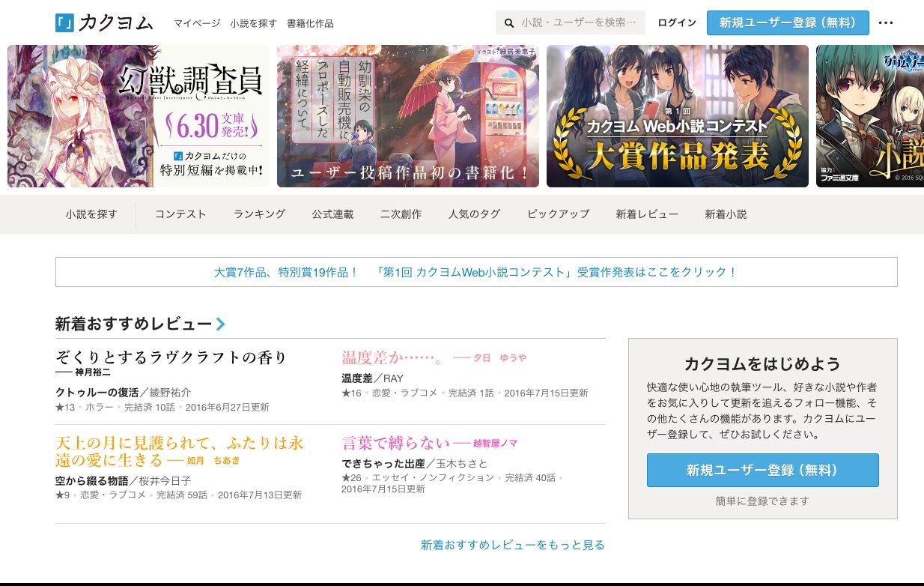Click the header 新規ユーザー登録 (無料) button
Screen dimensions: 924x586
point(788,22)
